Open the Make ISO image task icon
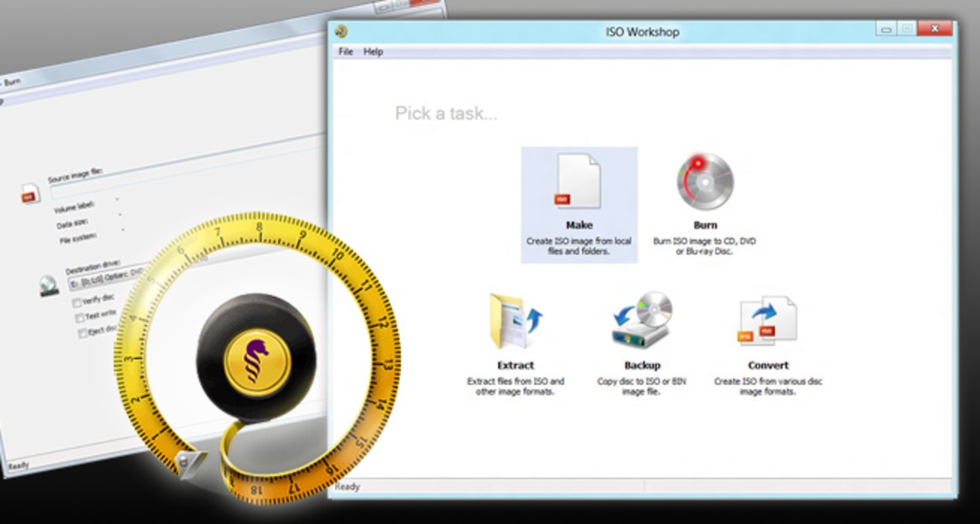The height and width of the screenshot is (524, 980). point(578,181)
